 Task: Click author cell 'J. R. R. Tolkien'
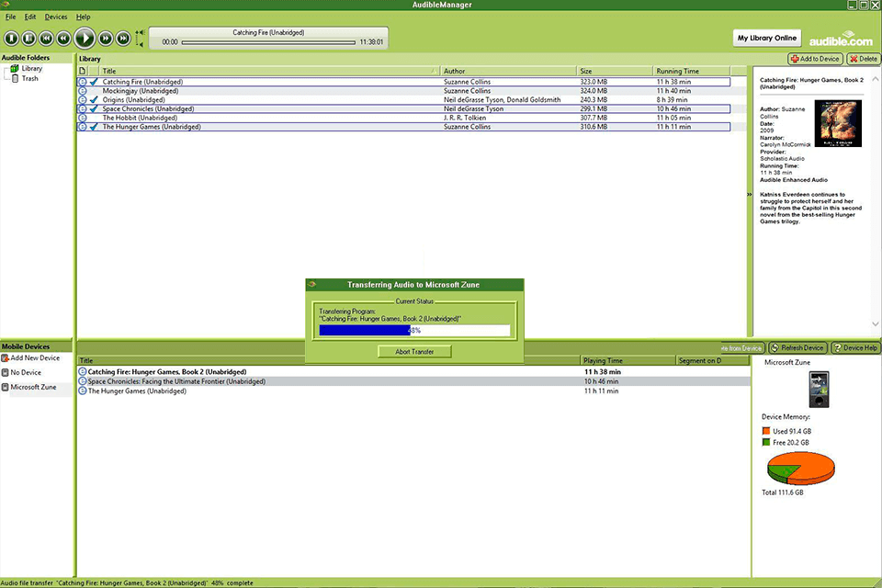tap(465, 119)
